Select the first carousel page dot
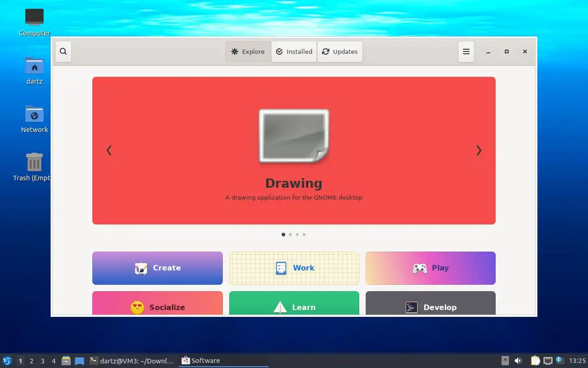This screenshot has width=588, height=368. pyautogui.click(x=283, y=235)
